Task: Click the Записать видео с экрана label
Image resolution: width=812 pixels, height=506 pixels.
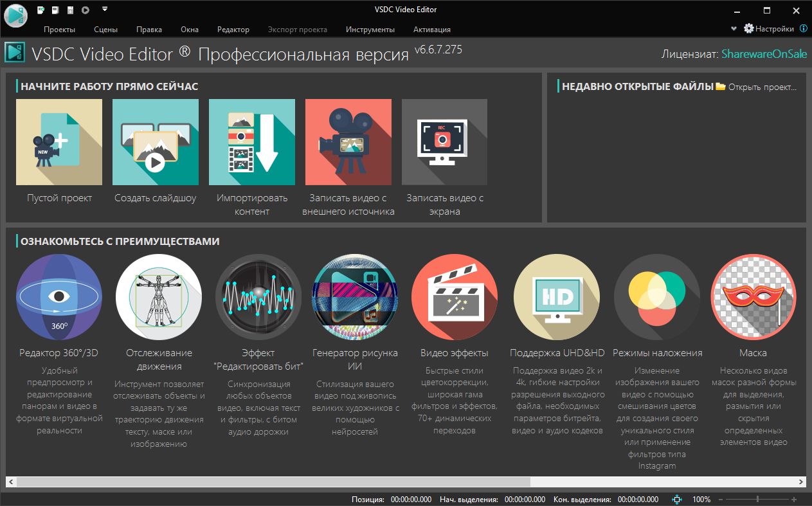Action: coord(445,204)
